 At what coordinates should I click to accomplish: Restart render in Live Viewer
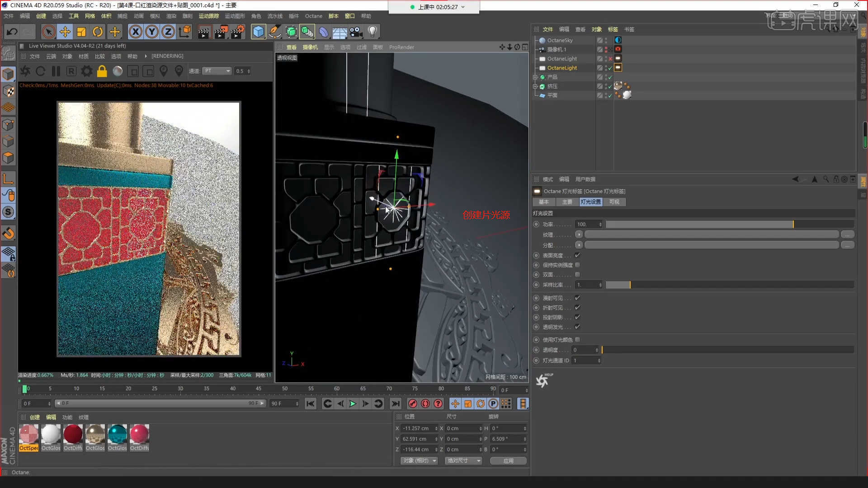[x=40, y=71]
